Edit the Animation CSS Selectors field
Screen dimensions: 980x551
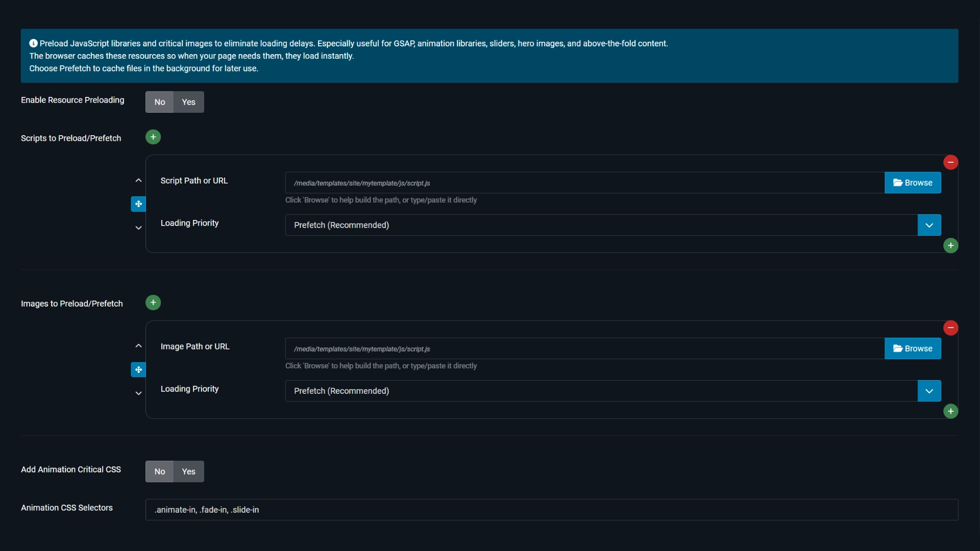(x=552, y=510)
